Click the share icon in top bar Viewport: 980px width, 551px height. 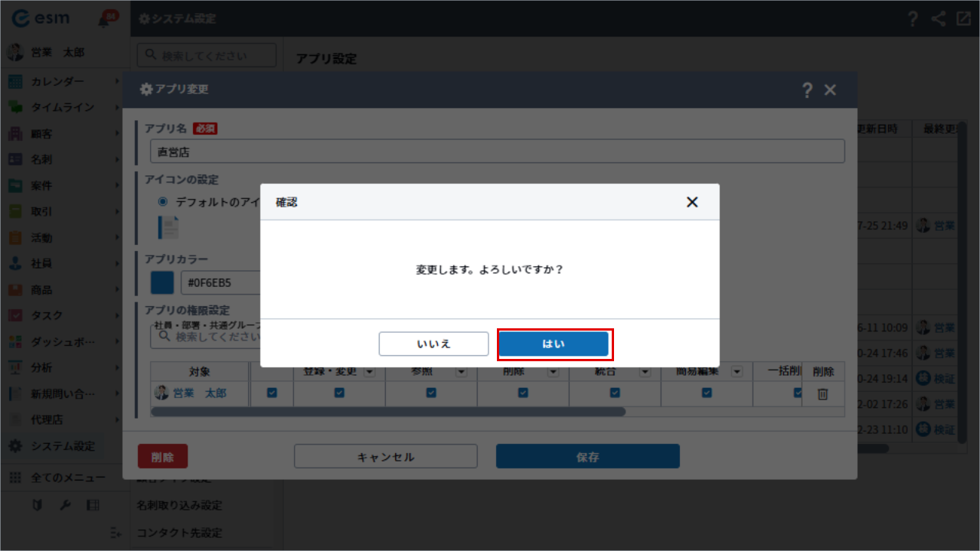click(939, 19)
